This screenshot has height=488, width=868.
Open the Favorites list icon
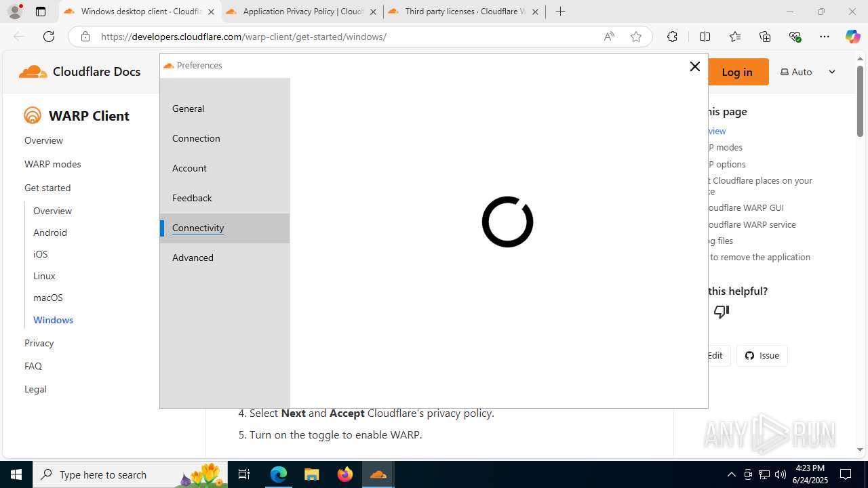pos(735,37)
